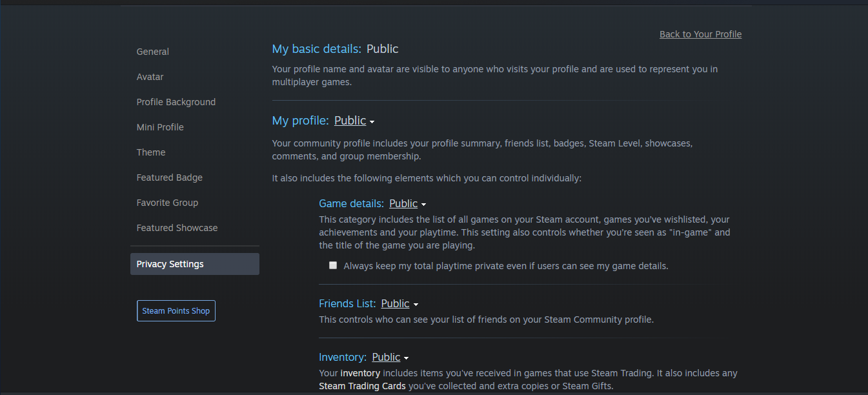Choose Favorite Group in the sidebar
This screenshot has width=868, height=395.
[167, 203]
